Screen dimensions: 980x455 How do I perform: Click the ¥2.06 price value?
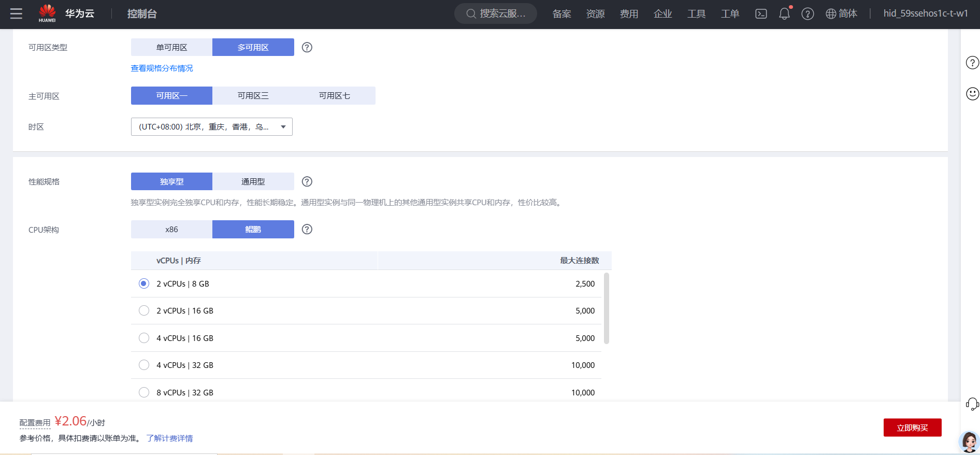70,421
